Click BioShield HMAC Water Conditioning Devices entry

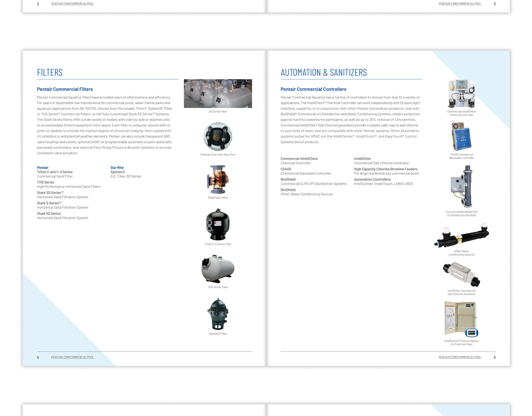pos(306,192)
